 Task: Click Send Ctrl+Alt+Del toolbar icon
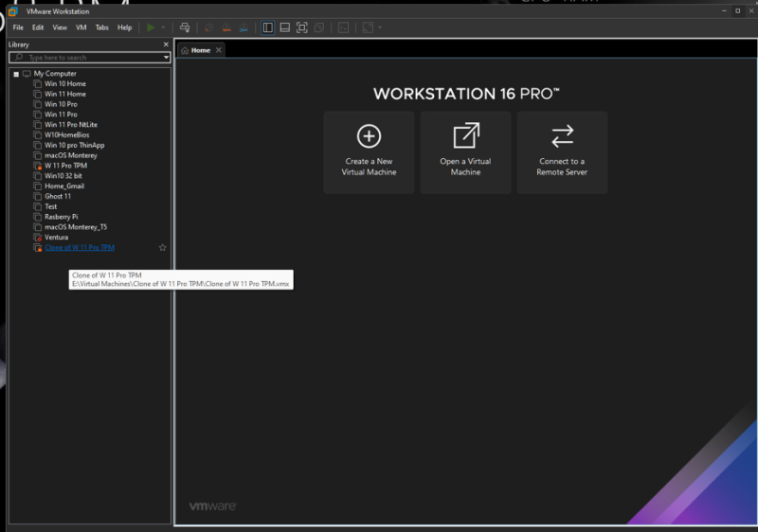coord(185,27)
